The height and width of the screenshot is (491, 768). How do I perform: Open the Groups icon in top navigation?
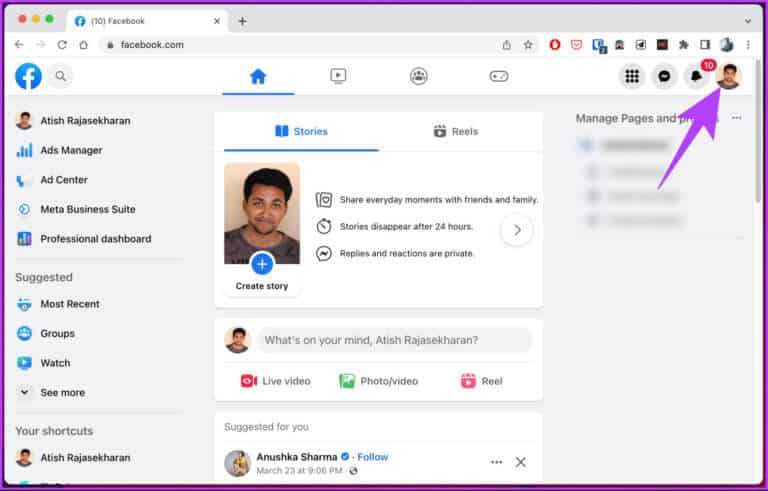418,76
